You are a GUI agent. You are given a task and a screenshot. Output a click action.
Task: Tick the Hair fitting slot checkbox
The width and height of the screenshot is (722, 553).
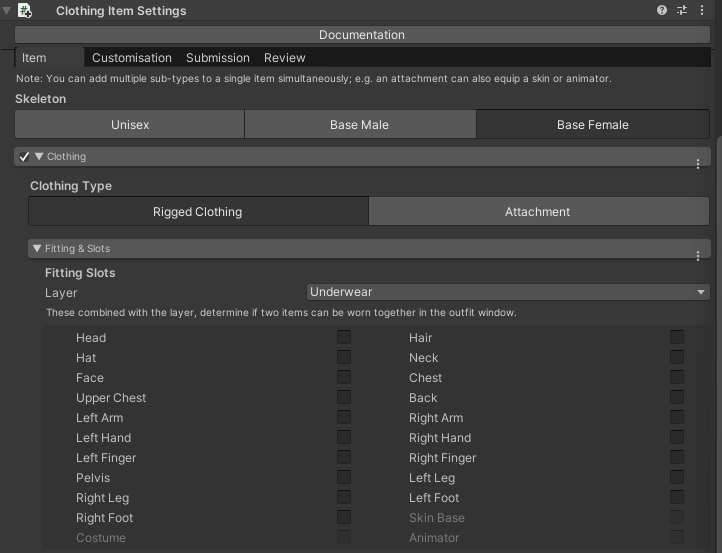pos(677,338)
